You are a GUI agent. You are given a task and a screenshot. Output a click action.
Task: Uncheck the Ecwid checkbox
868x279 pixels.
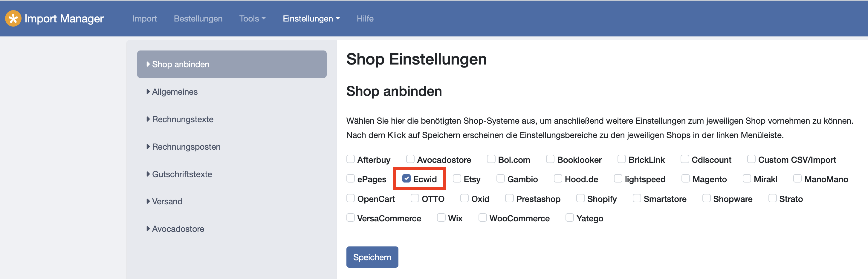tap(407, 179)
